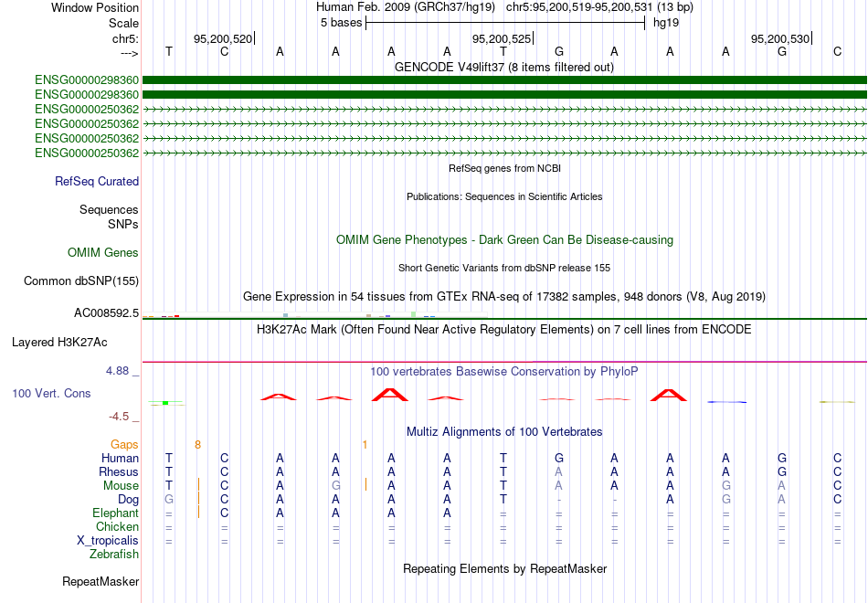Click the PhyloP maximum value 4.88
868x603 pixels.
click(117, 370)
